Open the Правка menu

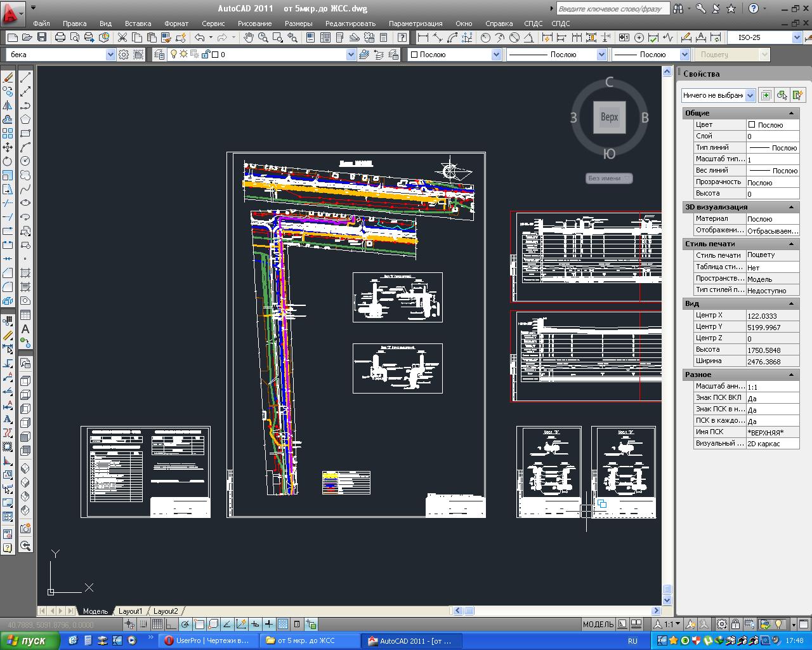(x=74, y=23)
